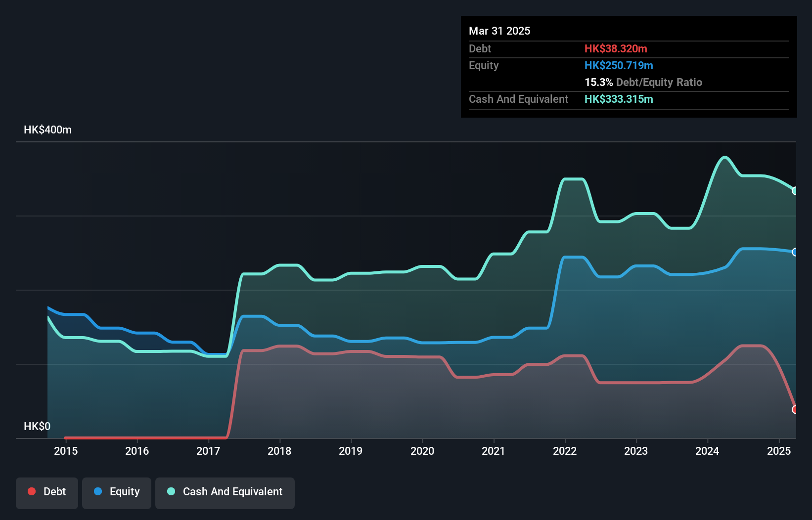Click the 2020 x-axis label

click(x=422, y=451)
